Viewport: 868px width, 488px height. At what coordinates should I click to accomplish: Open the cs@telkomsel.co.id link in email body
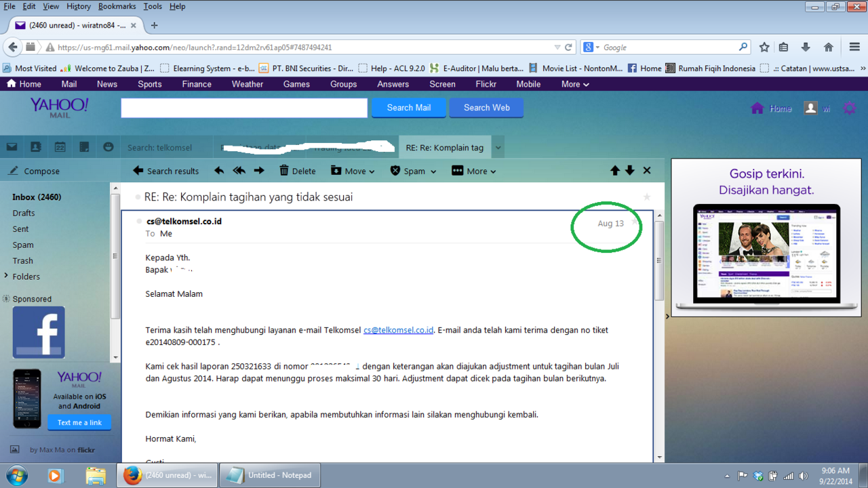tap(398, 330)
